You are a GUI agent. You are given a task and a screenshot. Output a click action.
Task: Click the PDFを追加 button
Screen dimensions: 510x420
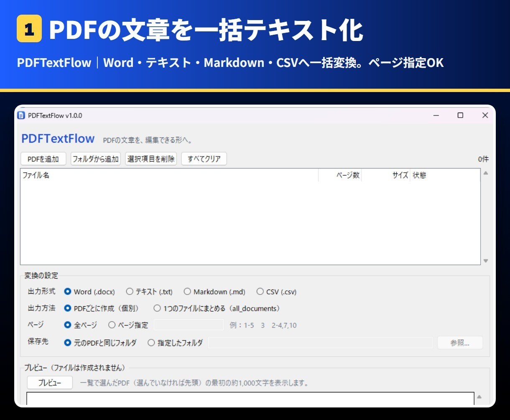pos(43,159)
